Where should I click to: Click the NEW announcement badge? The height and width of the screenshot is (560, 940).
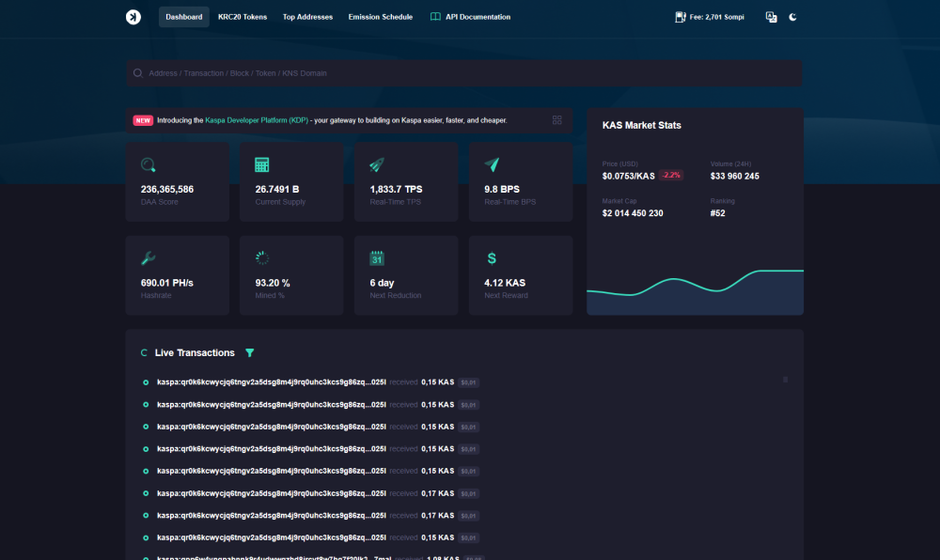click(143, 120)
